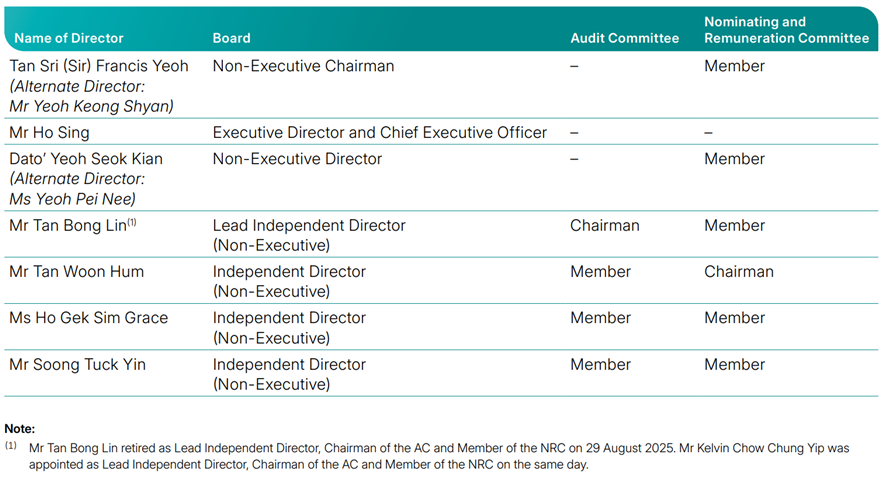Click alternate director Mr Yeoh Keong Shyan

(x=91, y=106)
